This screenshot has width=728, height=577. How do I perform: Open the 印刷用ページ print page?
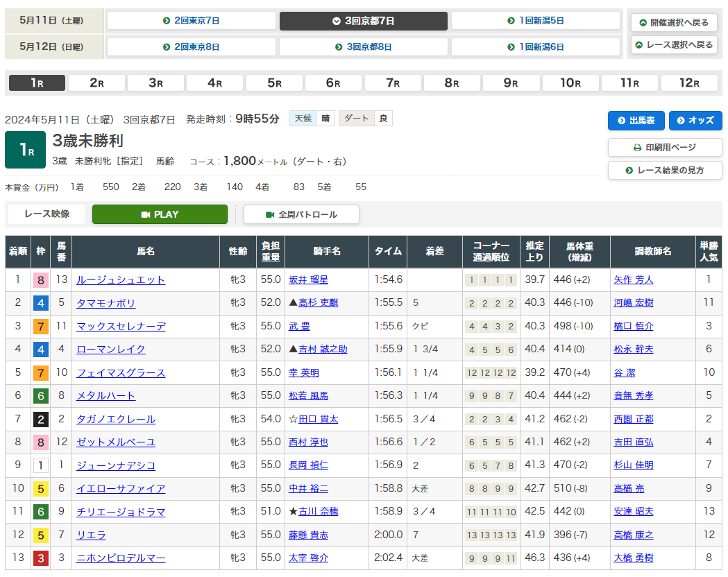pyautogui.click(x=664, y=148)
